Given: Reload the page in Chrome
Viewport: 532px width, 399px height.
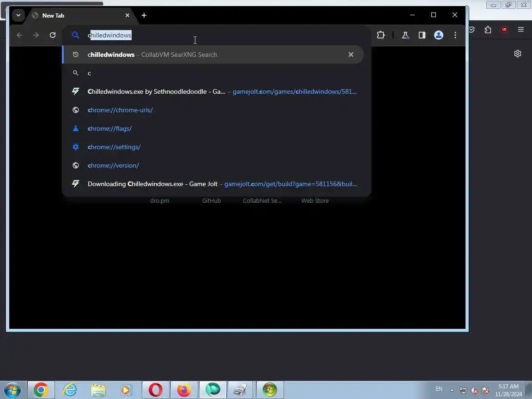Looking at the screenshot, I should (x=53, y=35).
